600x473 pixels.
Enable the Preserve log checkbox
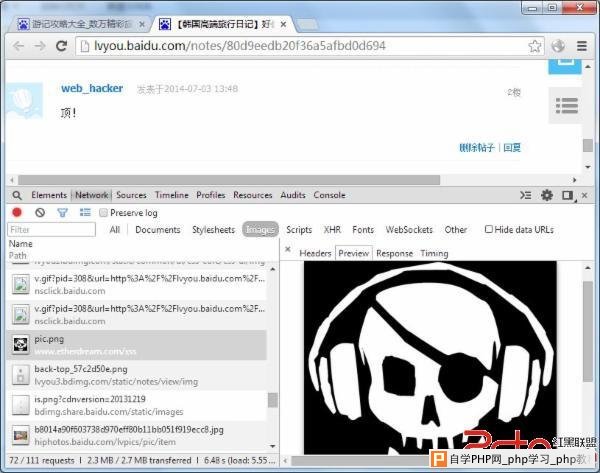point(103,213)
